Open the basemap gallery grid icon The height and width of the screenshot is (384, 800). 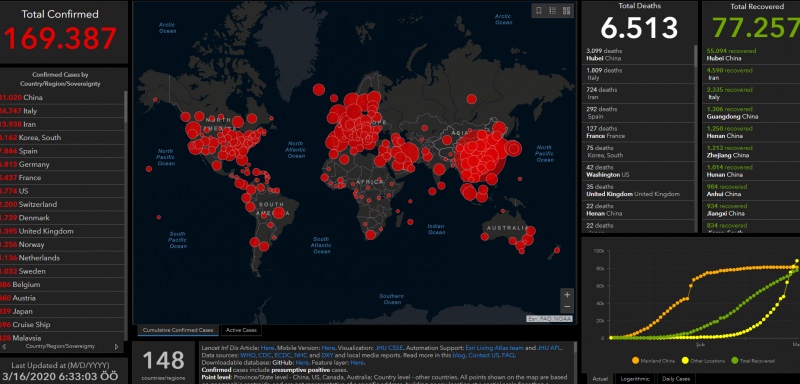566,10
